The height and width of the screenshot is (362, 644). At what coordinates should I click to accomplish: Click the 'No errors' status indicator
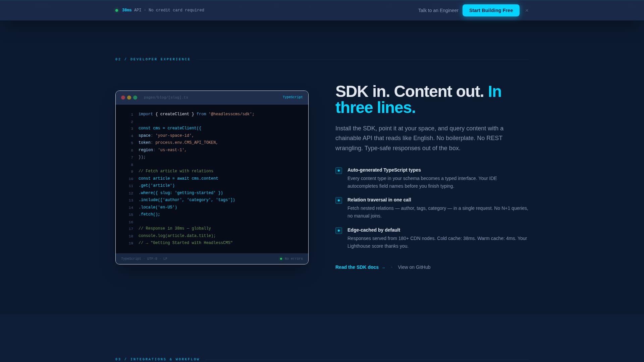[291, 258]
